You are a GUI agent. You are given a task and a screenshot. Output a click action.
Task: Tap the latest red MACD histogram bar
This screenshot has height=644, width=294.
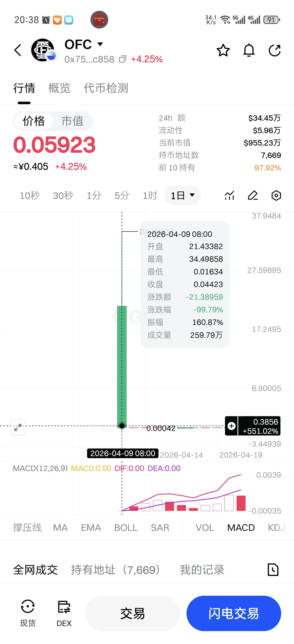point(241,503)
